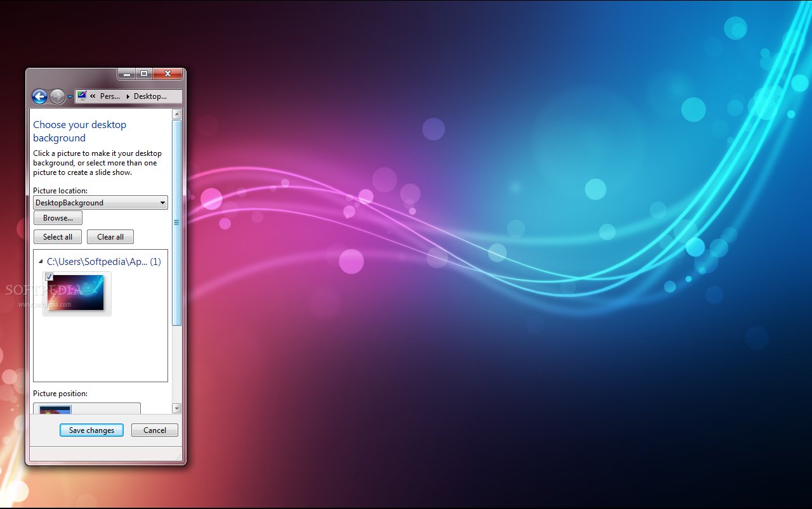Uncheck the wallpaper thumbnail checkbox

point(49,276)
